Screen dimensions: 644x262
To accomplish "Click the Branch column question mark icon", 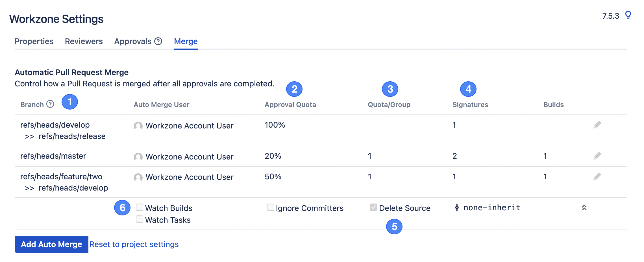I will tap(50, 104).
